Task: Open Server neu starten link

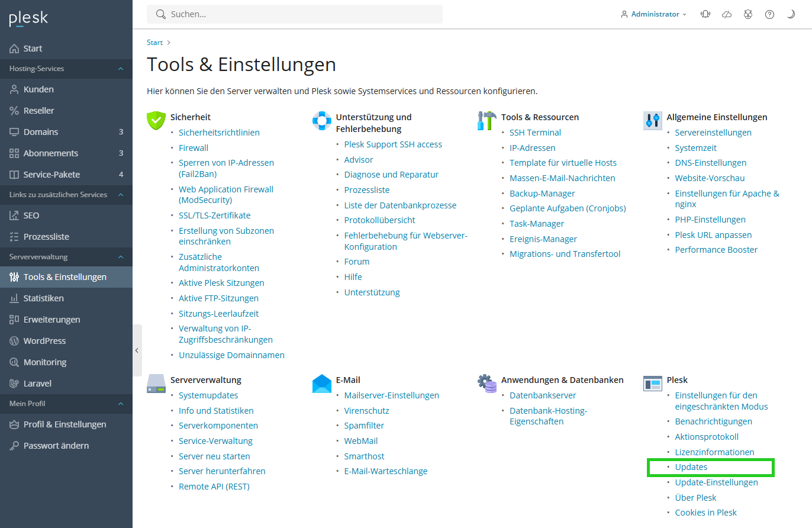Action: 214,456
